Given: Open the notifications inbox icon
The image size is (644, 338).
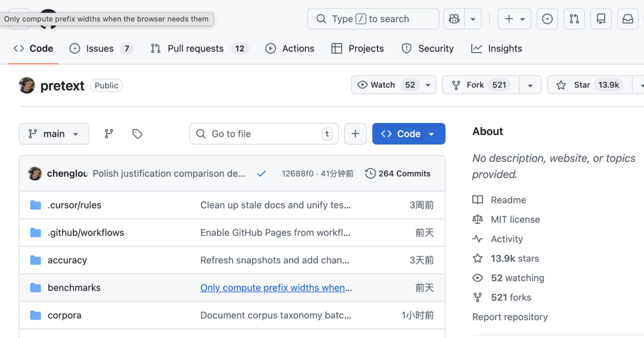Looking at the screenshot, I should (x=627, y=19).
